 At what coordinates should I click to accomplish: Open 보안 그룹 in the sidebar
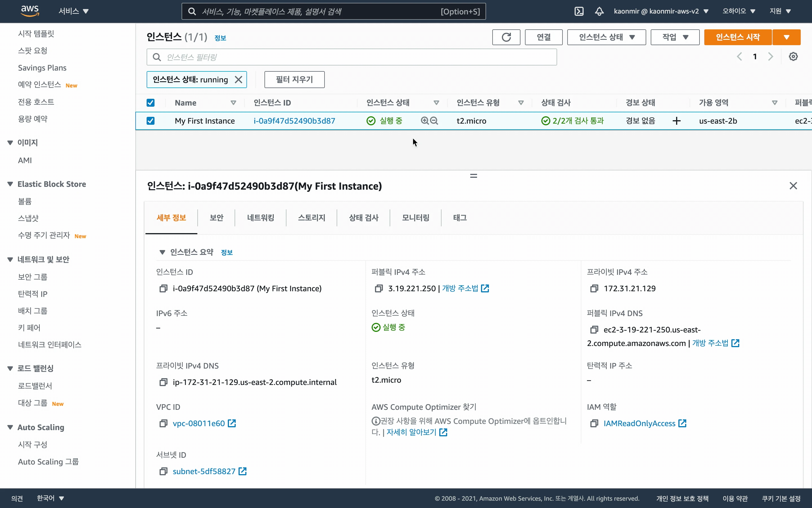point(32,277)
